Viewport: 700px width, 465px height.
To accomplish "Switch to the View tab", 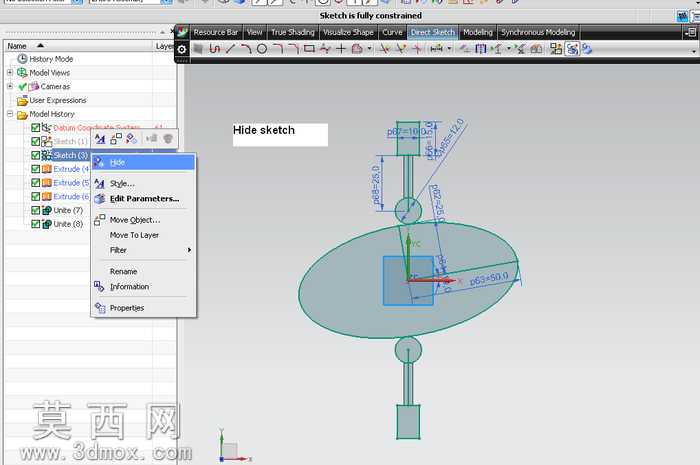I will 254,32.
